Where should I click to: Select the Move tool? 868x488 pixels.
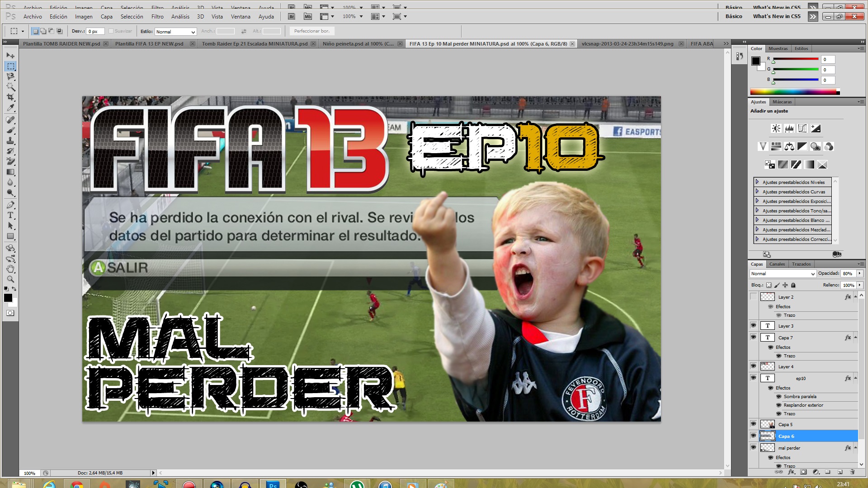click(10, 56)
